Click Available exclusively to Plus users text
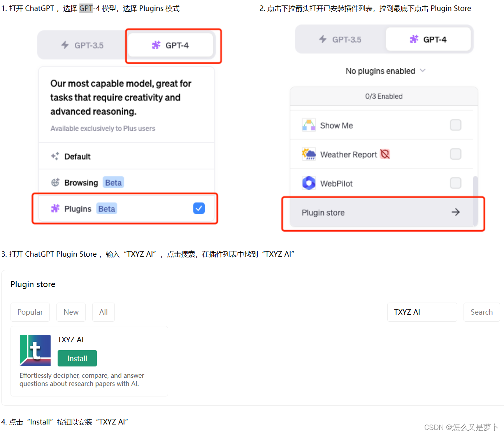Viewport: 504px width, 435px height. pyautogui.click(x=103, y=129)
